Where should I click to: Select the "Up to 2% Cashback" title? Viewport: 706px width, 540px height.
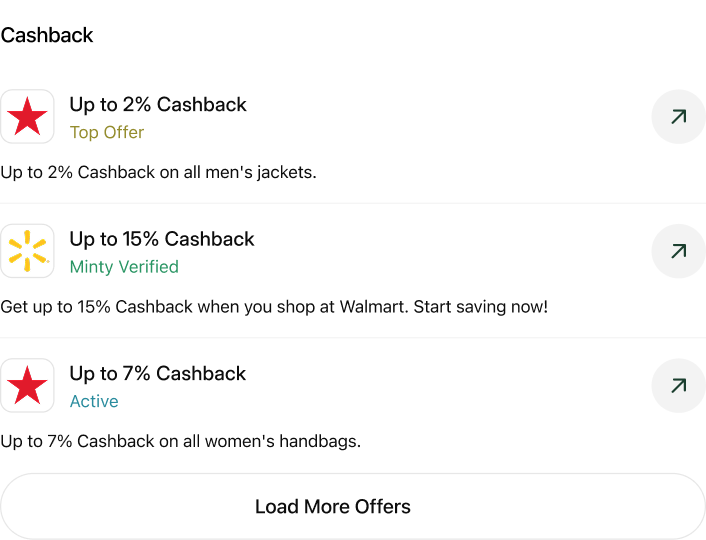point(158,104)
